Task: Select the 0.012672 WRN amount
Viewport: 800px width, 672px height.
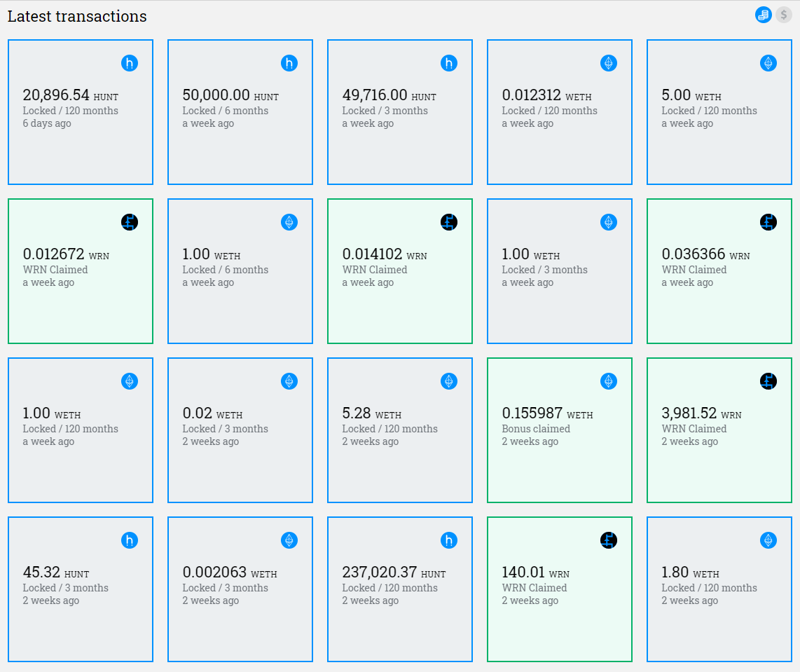Action: point(66,254)
